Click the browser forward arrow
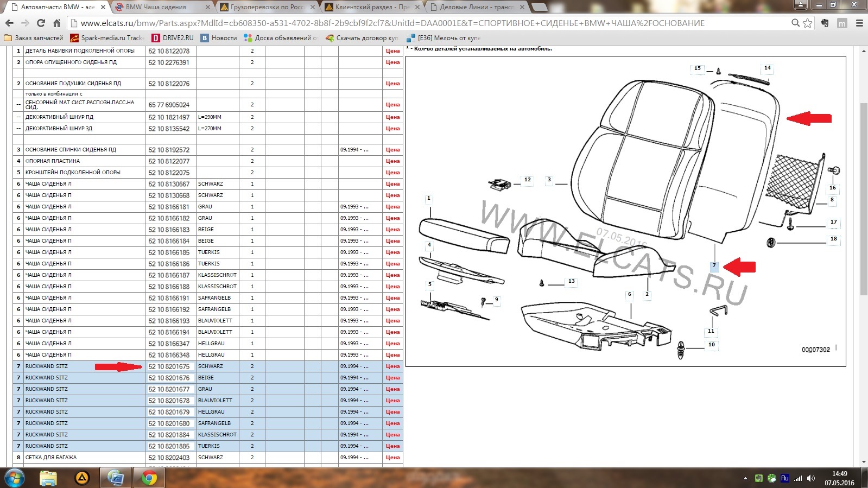868x488 pixels. pos(25,23)
